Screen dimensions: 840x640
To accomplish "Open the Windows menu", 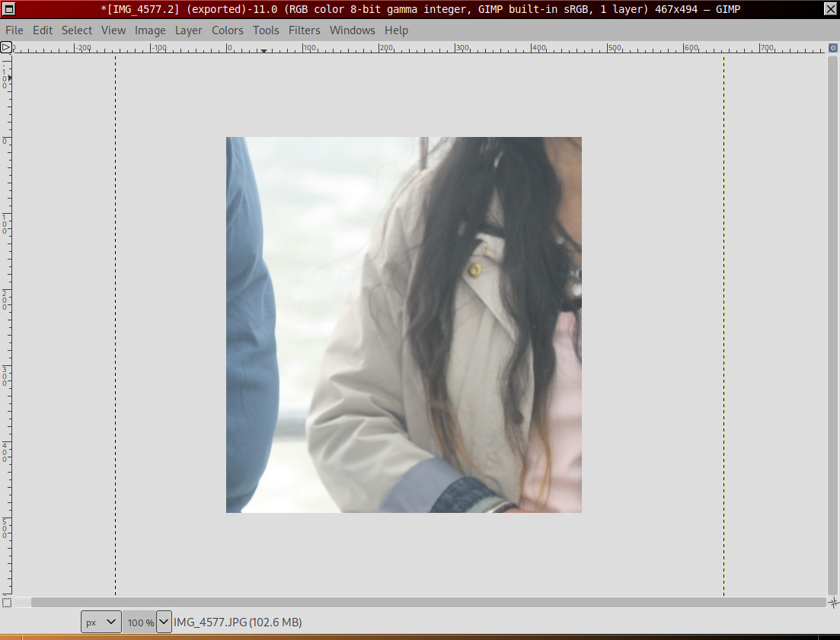I will pyautogui.click(x=352, y=30).
